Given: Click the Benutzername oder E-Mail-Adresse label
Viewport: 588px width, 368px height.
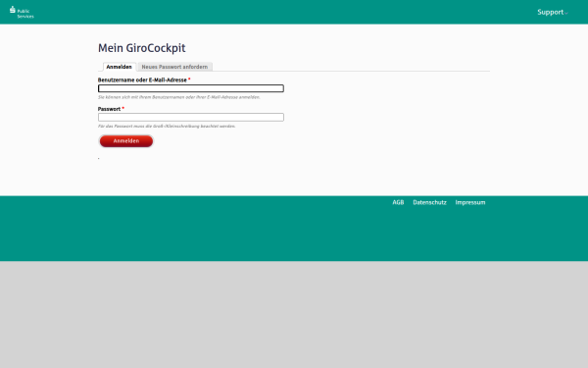Looking at the screenshot, I should point(142,80).
